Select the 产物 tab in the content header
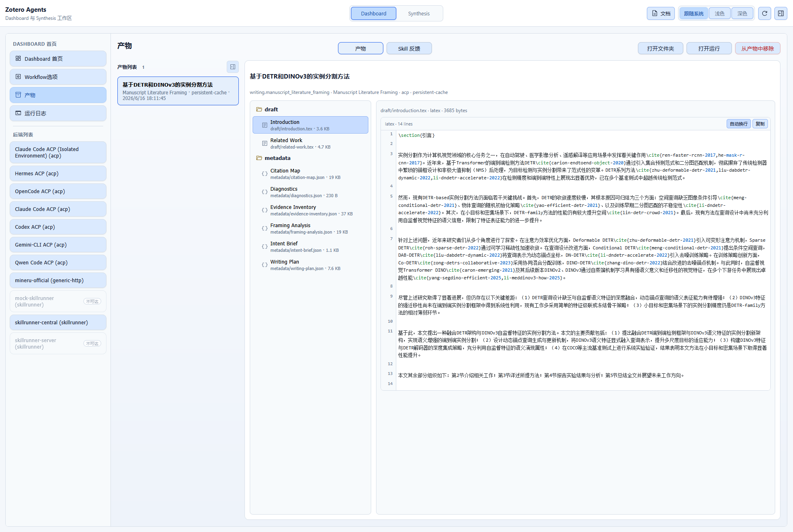 360,48
